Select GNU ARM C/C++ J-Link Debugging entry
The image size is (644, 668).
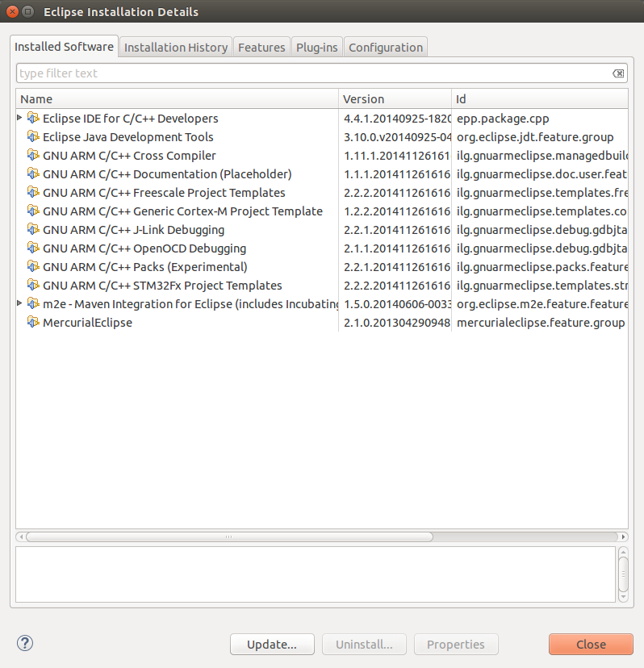[x=322, y=230]
